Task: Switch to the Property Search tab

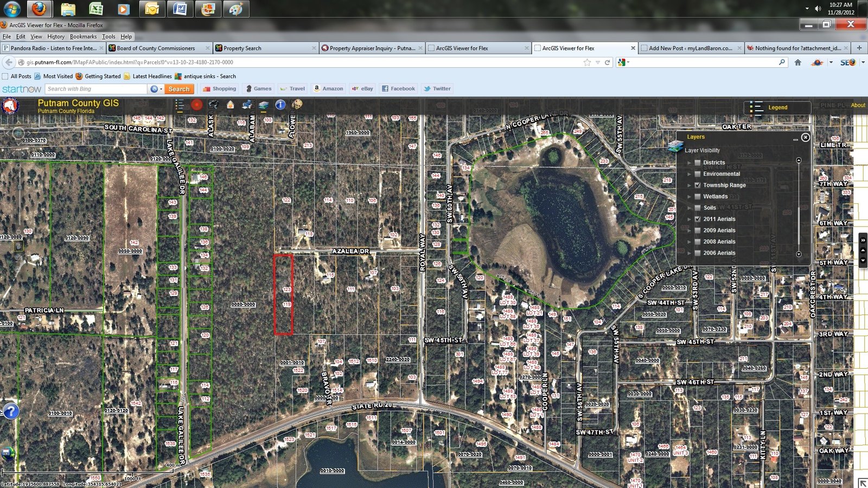Action: point(265,48)
